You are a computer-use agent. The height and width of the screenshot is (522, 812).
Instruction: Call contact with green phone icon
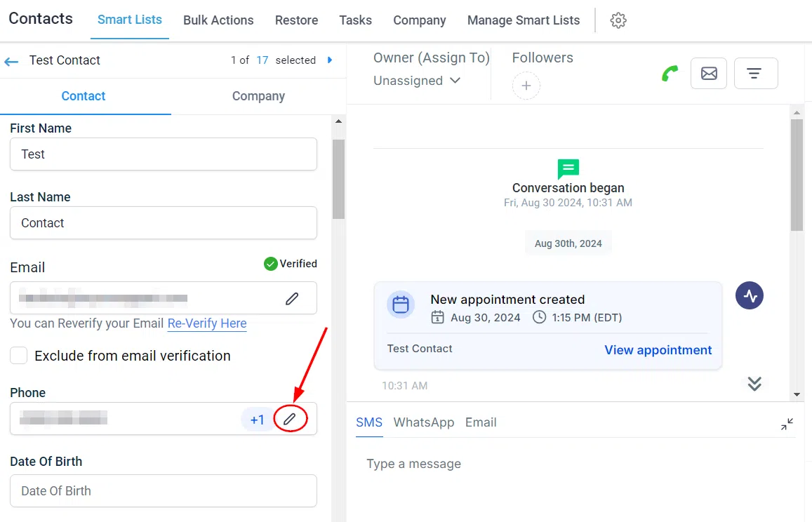coord(670,74)
